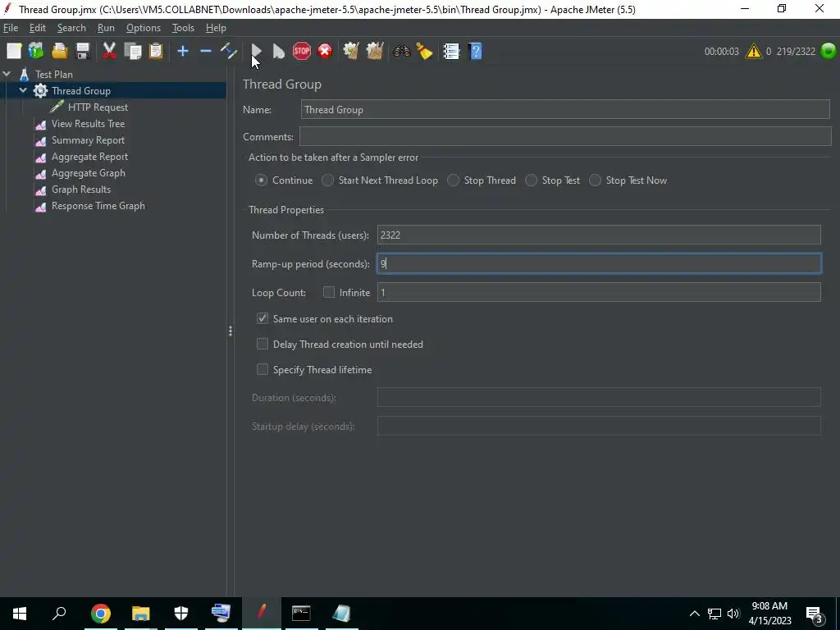Viewport: 840px width, 630px height.
Task: Select Aggregate Report in the tree
Action: coord(89,157)
